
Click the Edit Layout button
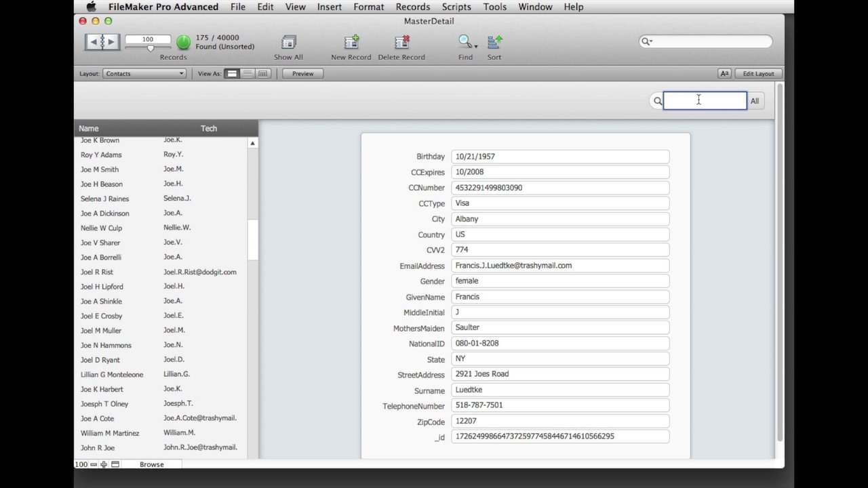pos(758,73)
